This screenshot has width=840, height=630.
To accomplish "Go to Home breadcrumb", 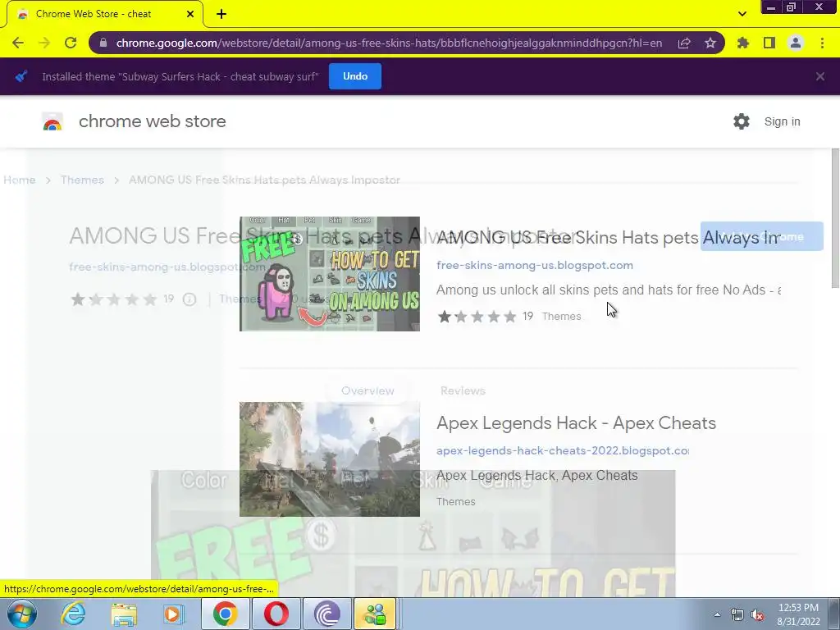I will (20, 180).
